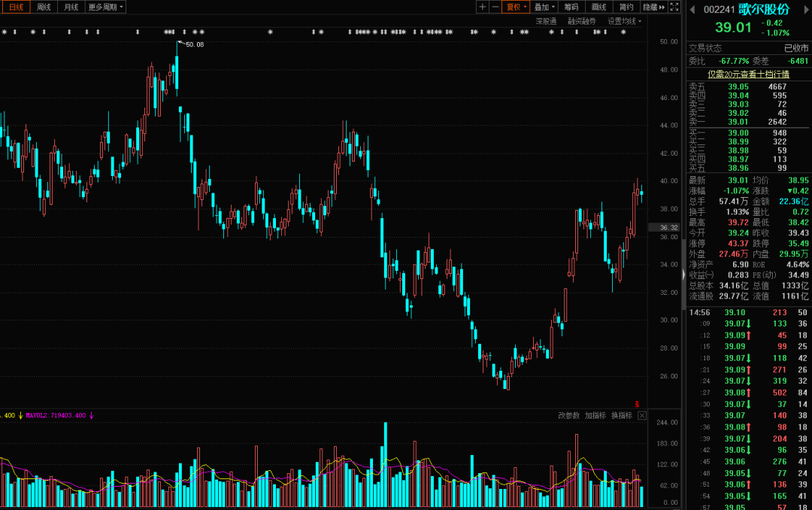Open 仅需20元查看十档行情 promotion link

(748, 74)
